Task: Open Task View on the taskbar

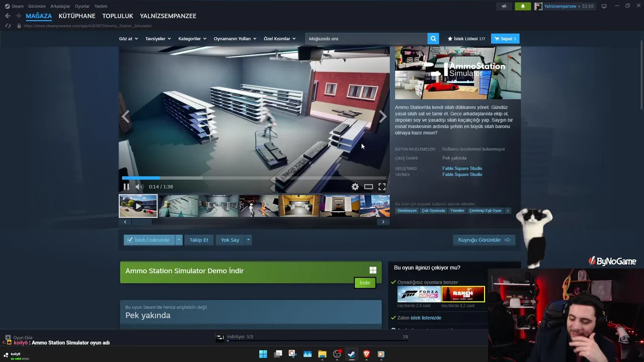Action: pyautogui.click(x=278, y=354)
